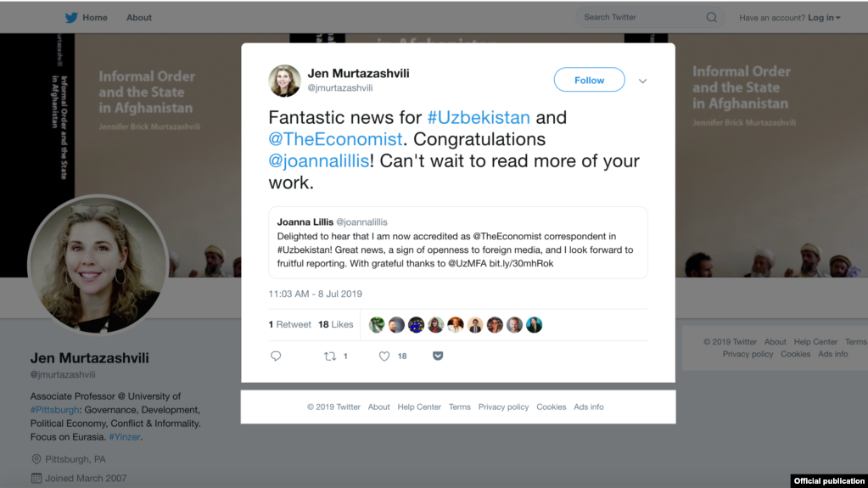Open the Log in dropdown
This screenshot has height=488, width=868.
point(824,18)
